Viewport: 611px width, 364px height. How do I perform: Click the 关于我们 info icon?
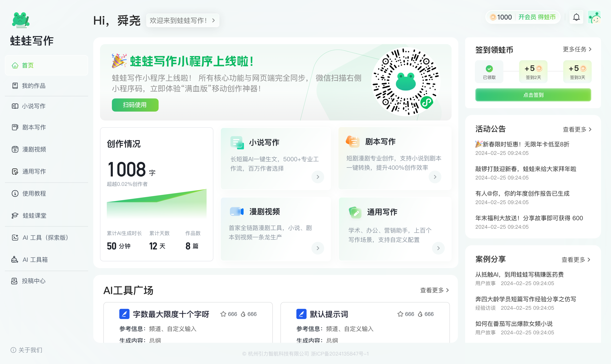(13, 350)
